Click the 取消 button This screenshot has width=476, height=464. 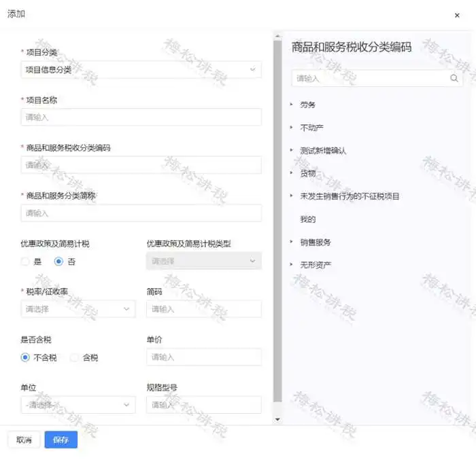(24, 440)
